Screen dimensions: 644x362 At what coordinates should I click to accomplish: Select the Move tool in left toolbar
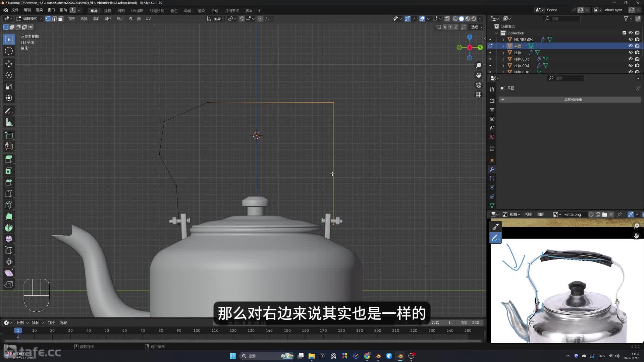point(9,64)
